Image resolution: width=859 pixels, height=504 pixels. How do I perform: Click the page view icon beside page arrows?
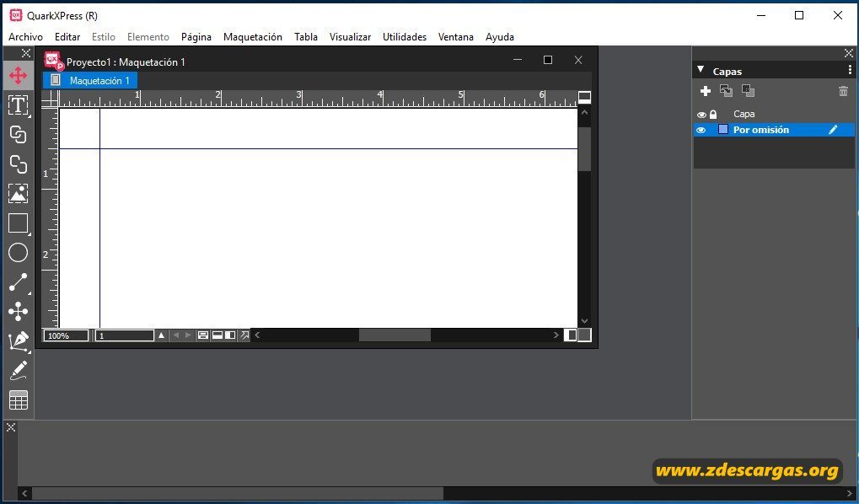[x=202, y=335]
